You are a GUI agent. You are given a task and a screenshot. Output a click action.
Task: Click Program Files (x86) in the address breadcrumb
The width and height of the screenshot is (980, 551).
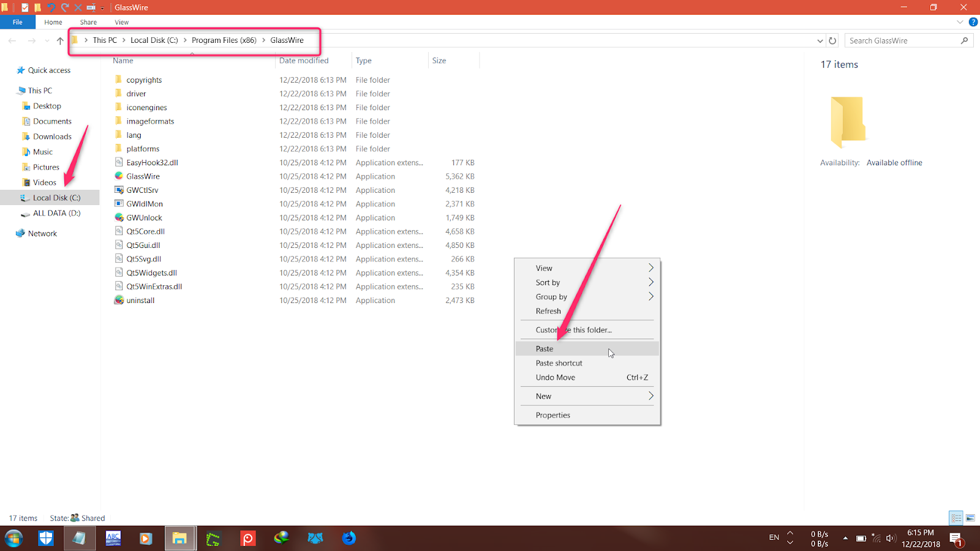click(x=224, y=40)
